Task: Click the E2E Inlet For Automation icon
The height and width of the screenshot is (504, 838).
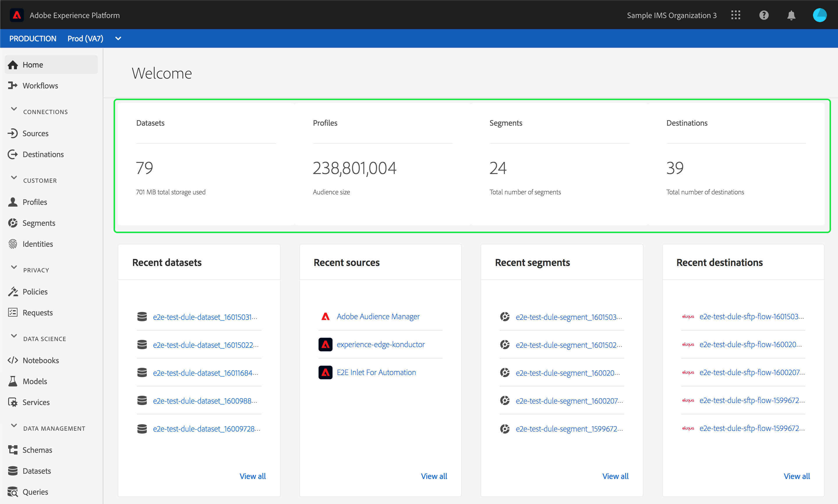Action: [x=325, y=372]
